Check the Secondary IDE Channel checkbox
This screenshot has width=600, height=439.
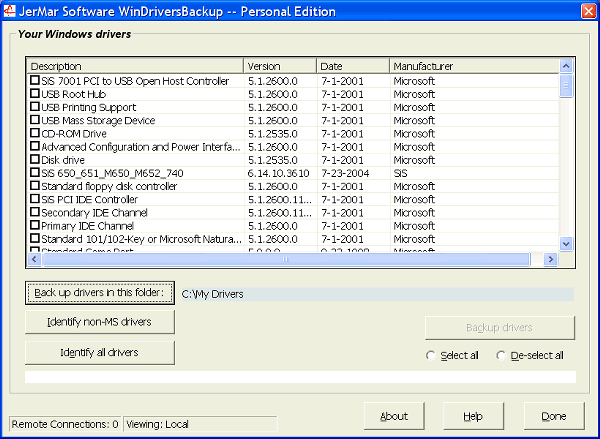[x=35, y=212]
